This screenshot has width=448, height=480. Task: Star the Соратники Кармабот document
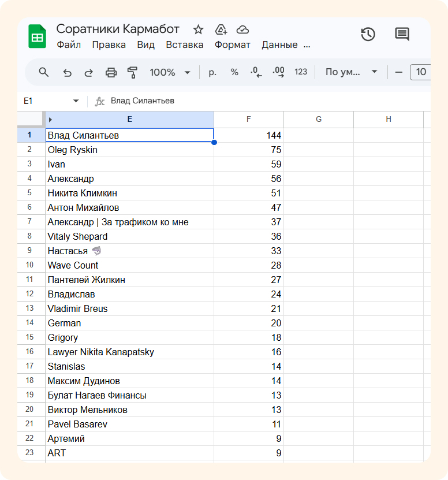coord(198,29)
